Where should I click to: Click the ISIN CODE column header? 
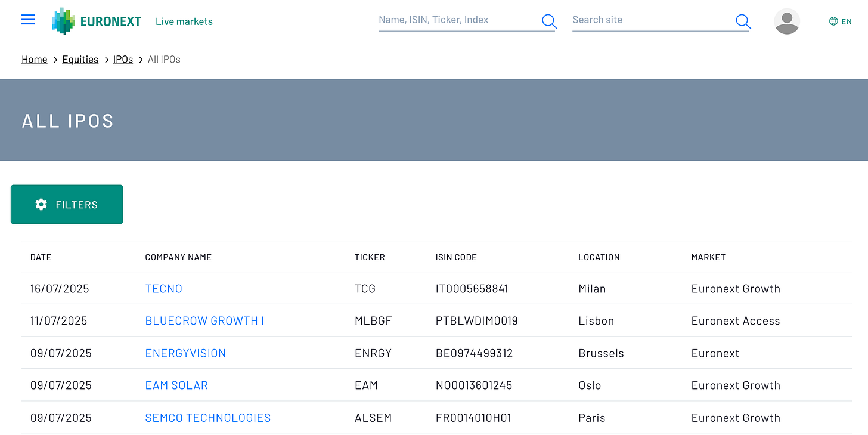[x=456, y=257]
